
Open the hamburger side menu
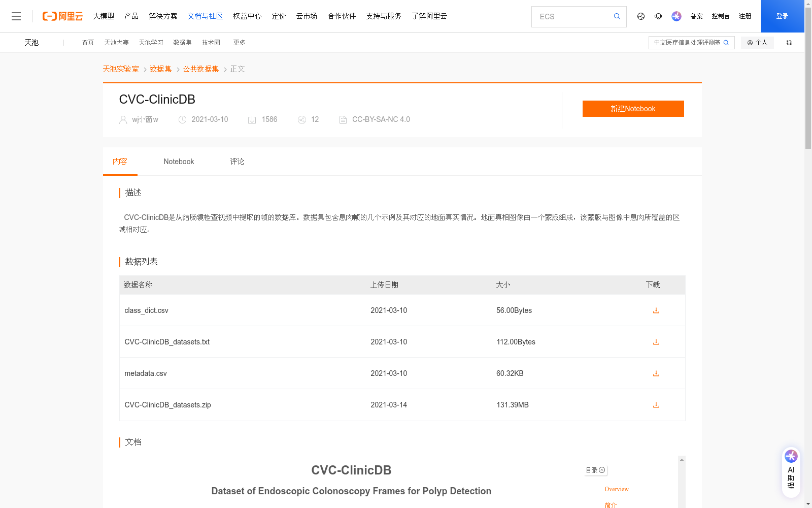[x=16, y=16]
